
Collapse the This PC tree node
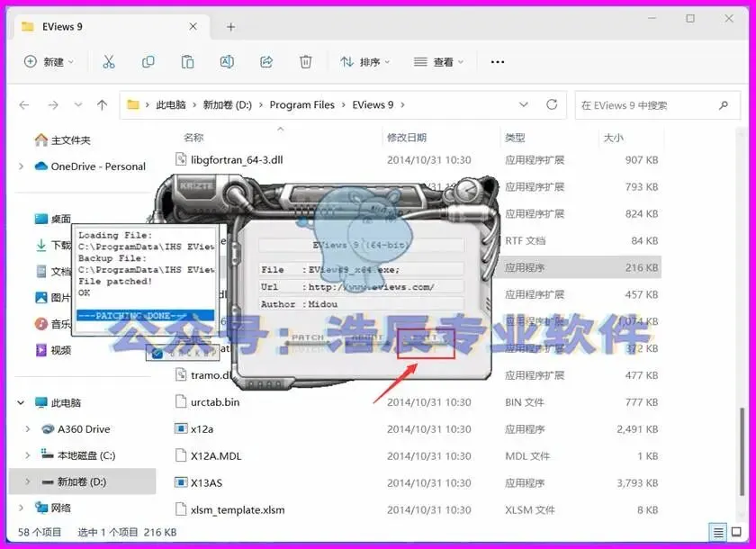(21, 402)
